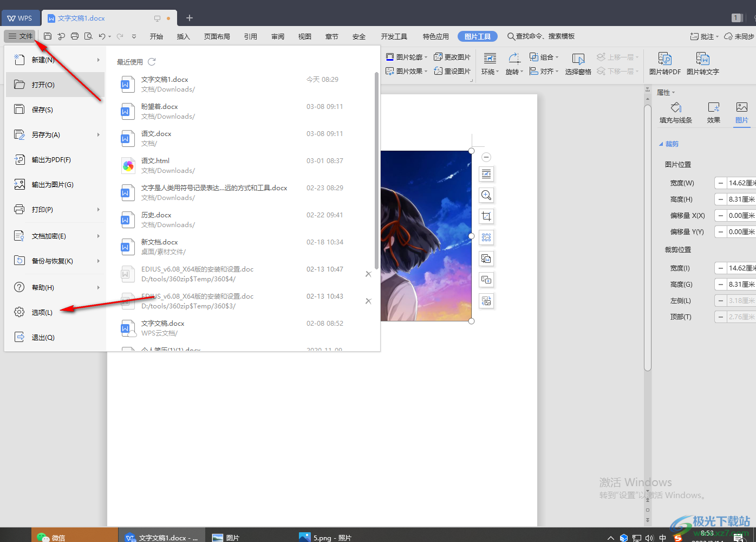The width and height of the screenshot is (756, 542).
Task: Open 对齐 align dropdown
Action: (x=544, y=71)
